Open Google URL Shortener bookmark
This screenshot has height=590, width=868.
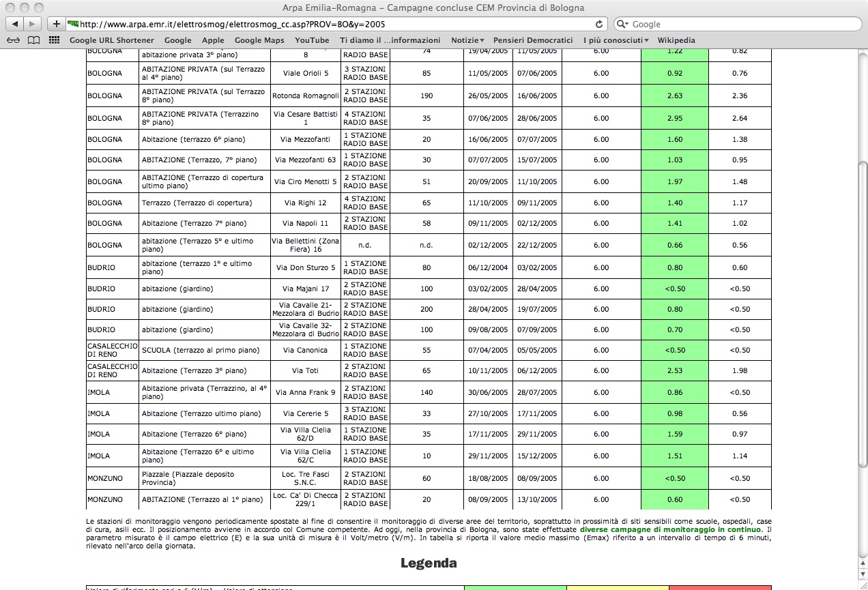[x=112, y=40]
